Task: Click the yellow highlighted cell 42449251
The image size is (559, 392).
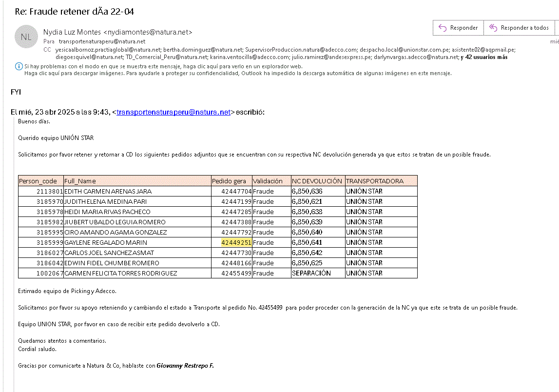Action: click(236, 242)
